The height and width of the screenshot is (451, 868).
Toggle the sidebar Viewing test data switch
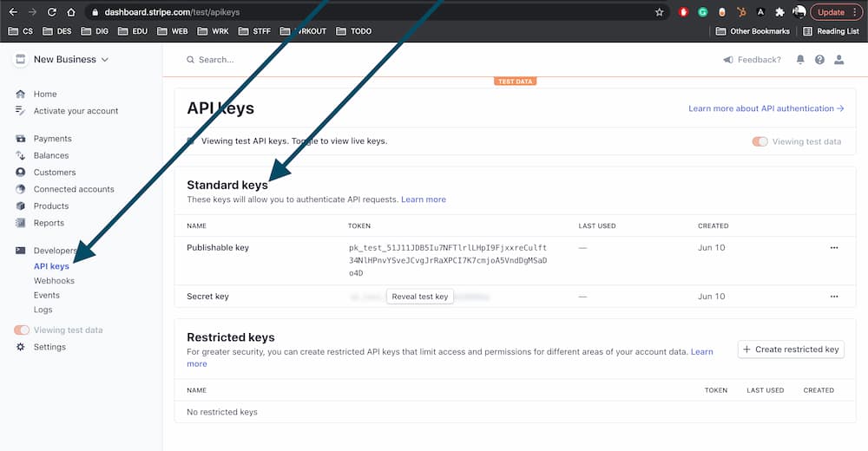pos(22,330)
